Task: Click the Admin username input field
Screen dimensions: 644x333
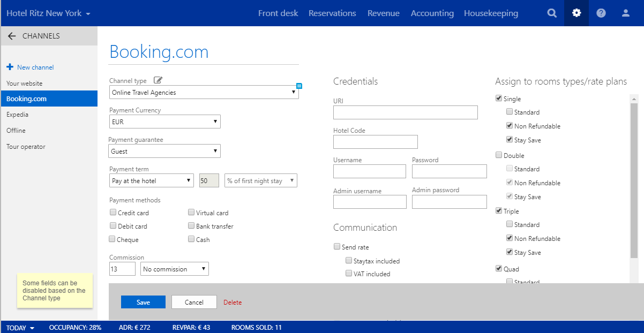Action: tap(370, 202)
